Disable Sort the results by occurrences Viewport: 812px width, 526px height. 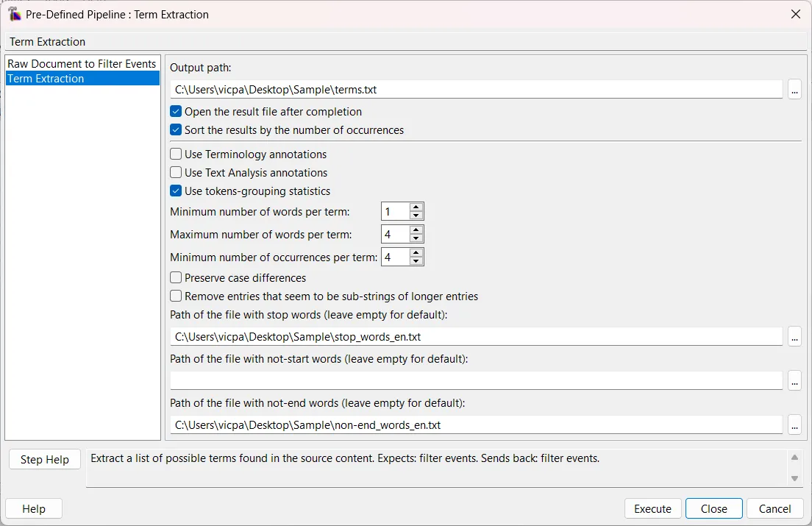click(175, 130)
